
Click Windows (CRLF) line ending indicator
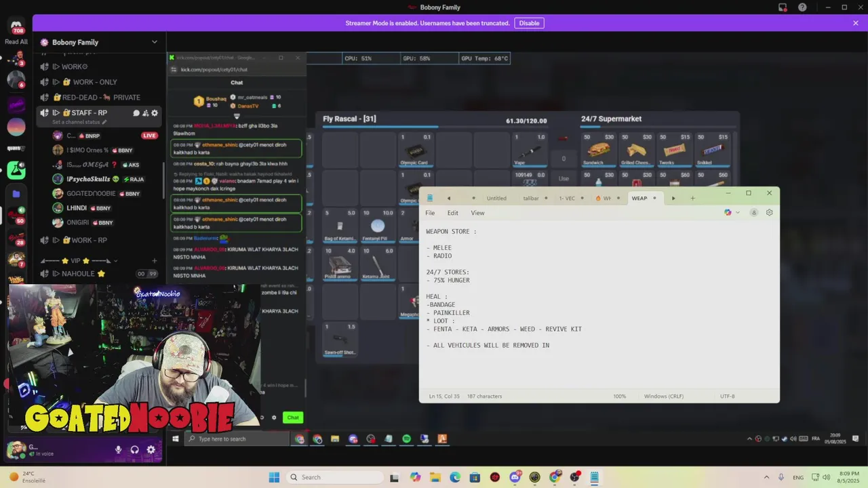coord(663,396)
